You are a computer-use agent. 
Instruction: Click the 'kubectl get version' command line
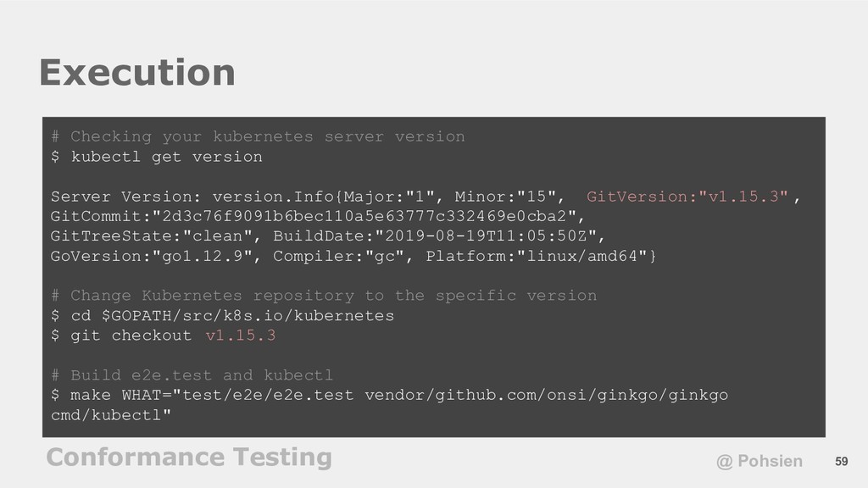pyautogui.click(x=157, y=157)
